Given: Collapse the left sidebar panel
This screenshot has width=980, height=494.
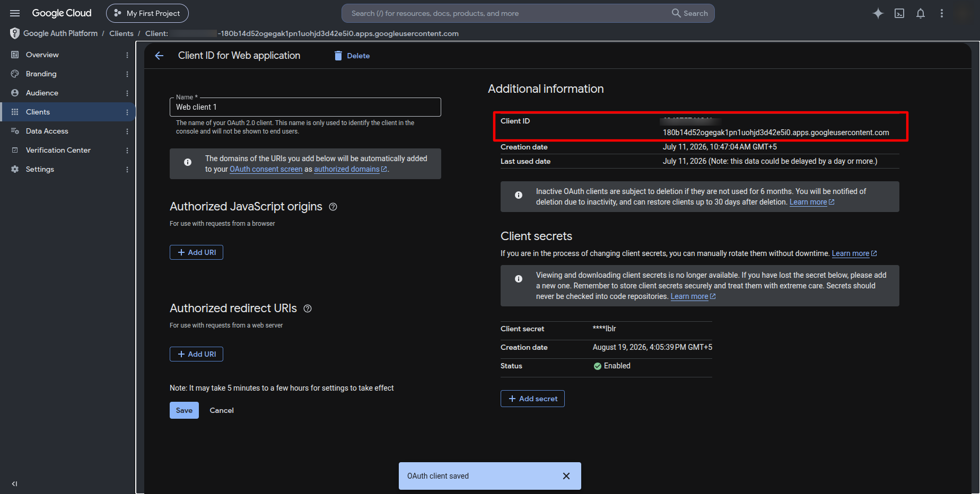Looking at the screenshot, I should (14, 483).
